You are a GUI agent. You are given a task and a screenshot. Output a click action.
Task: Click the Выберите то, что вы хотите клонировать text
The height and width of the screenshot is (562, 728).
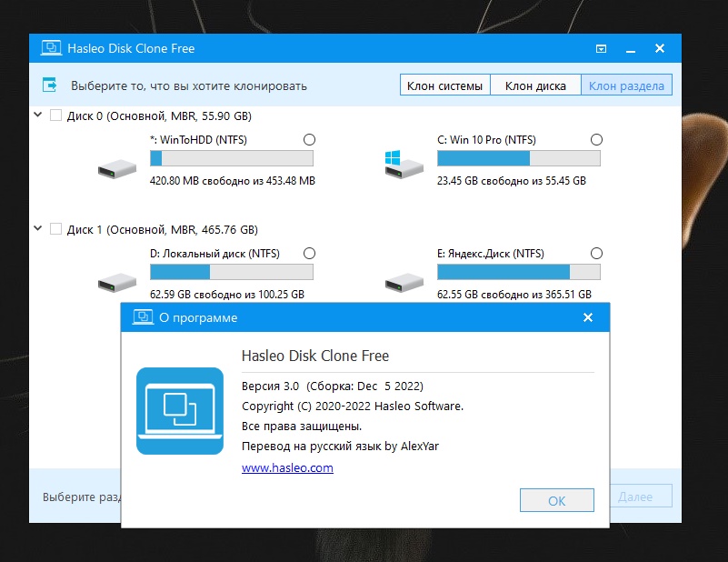189,85
